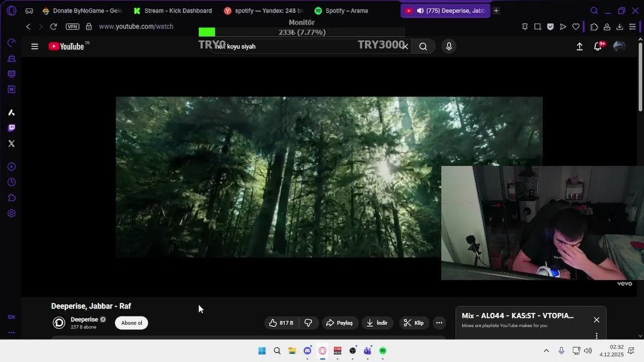Open Discord from the taskbar
644x362 pixels.
pos(307,351)
